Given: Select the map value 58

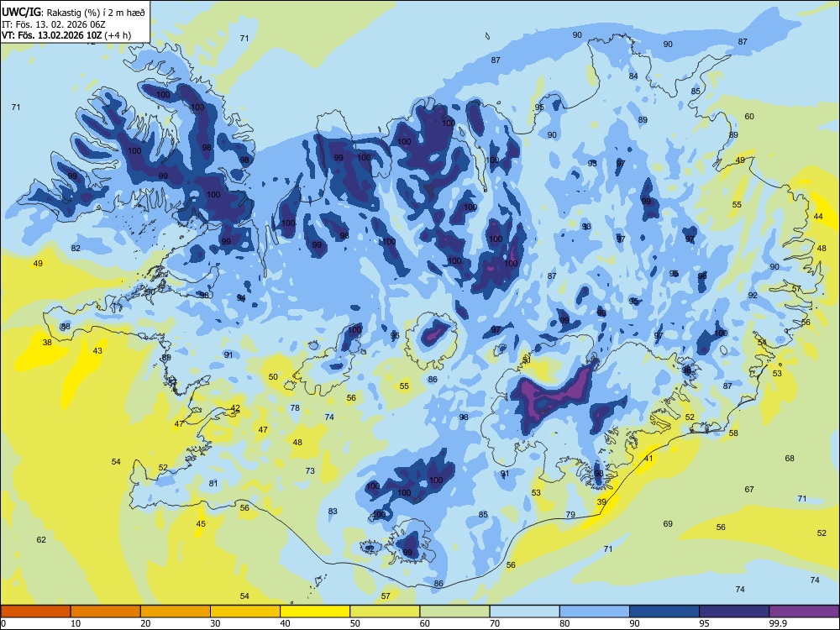Looking at the screenshot, I should click(733, 433).
